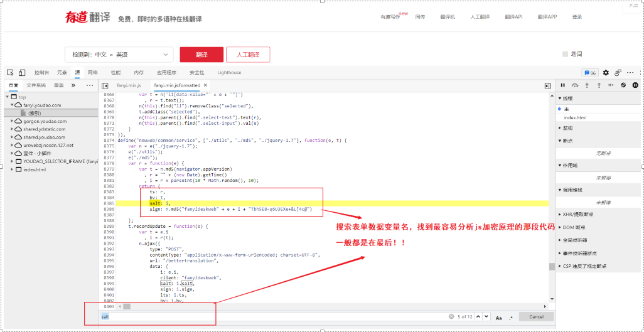Open the 检测到: 中文 » 英语 language dropdown
The image size is (644, 332).
[x=119, y=54]
